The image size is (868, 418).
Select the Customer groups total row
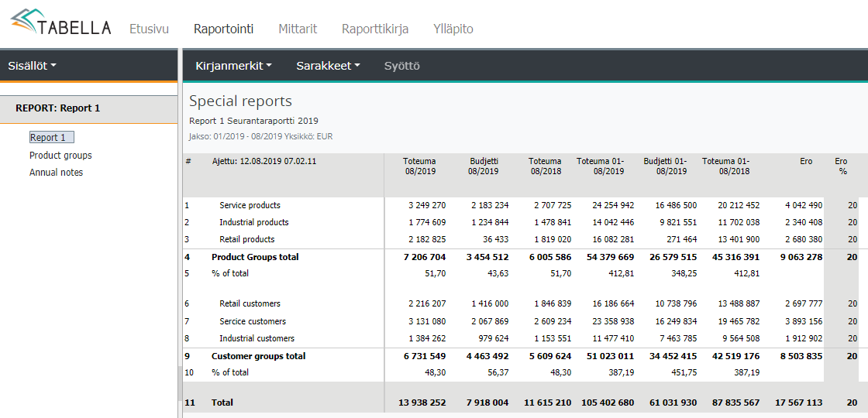coord(258,356)
